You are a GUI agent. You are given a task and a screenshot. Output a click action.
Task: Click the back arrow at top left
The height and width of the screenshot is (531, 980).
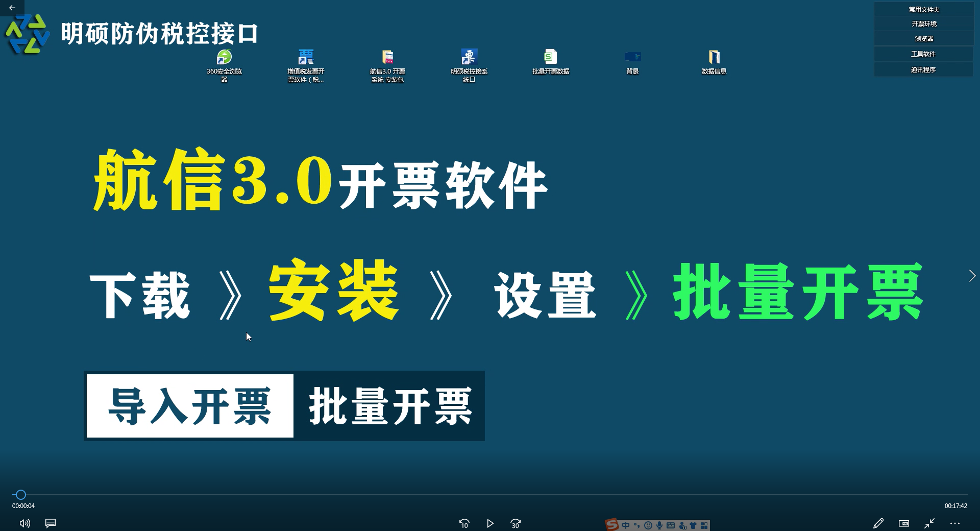tap(12, 8)
